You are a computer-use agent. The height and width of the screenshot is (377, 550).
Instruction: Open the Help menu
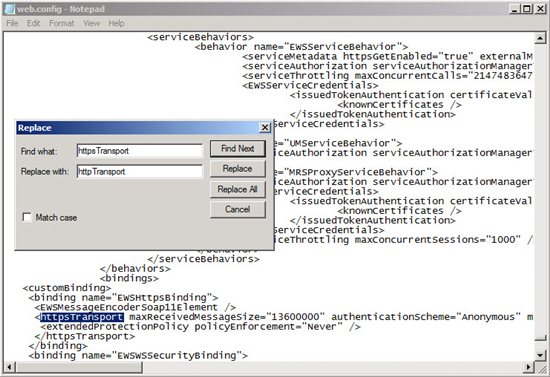coord(116,23)
